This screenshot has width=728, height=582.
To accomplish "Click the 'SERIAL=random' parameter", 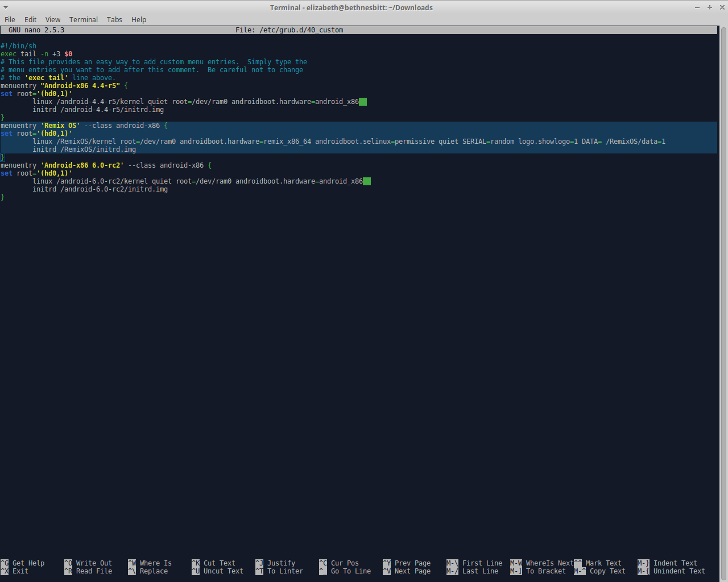I will 488,142.
